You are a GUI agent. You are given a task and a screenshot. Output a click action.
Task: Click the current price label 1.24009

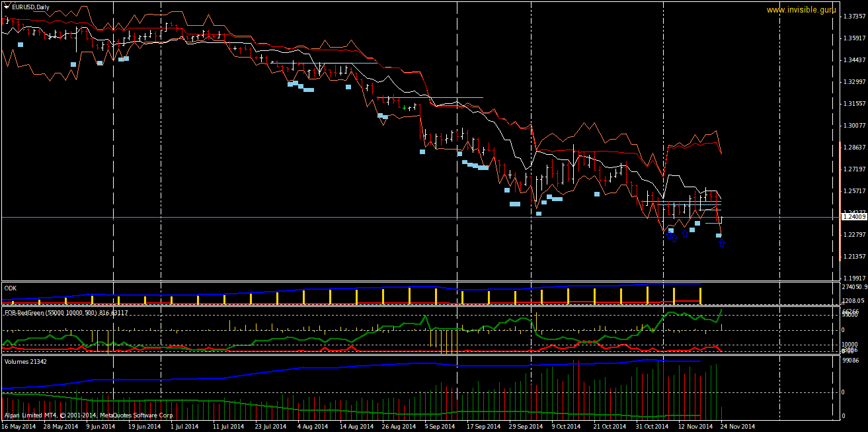pos(853,216)
